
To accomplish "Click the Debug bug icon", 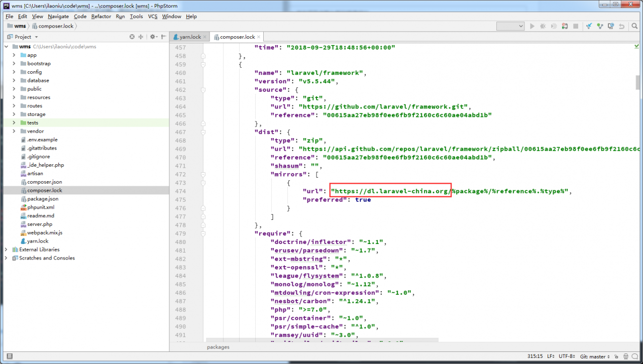I will 543,26.
